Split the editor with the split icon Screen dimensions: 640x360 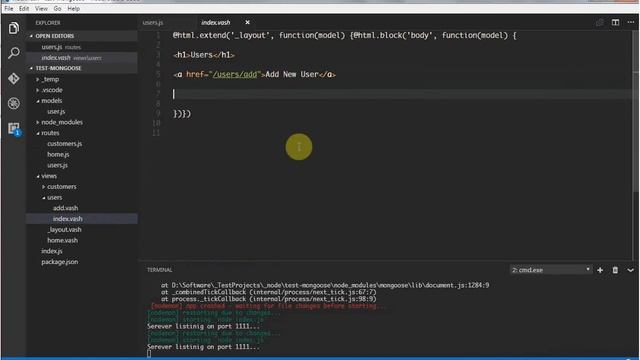click(615, 22)
